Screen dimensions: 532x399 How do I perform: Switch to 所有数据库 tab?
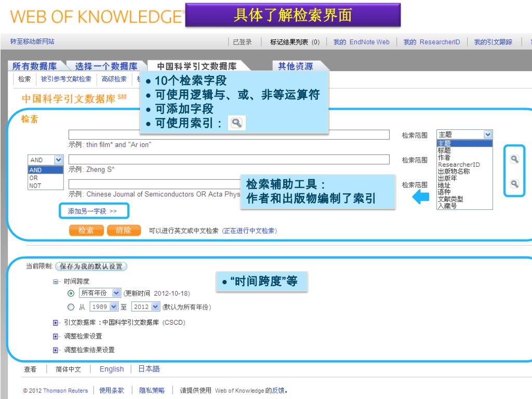click(x=35, y=66)
